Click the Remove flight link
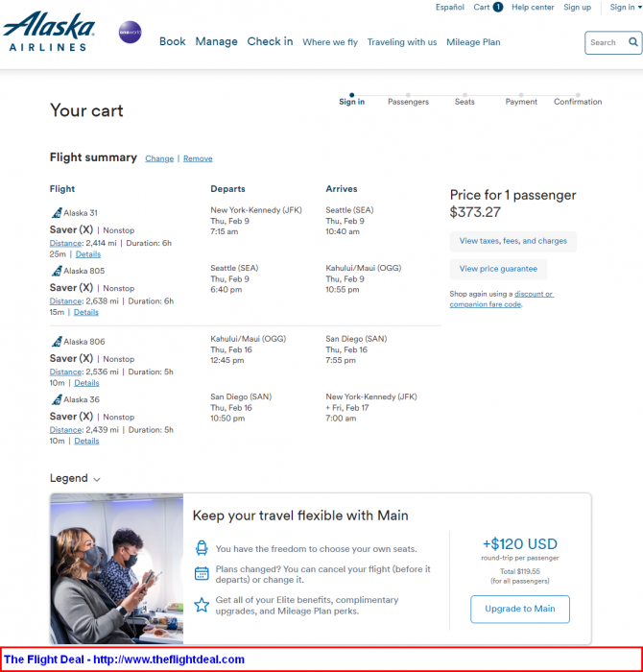Image resolution: width=643 pixels, height=672 pixels. 198,158
